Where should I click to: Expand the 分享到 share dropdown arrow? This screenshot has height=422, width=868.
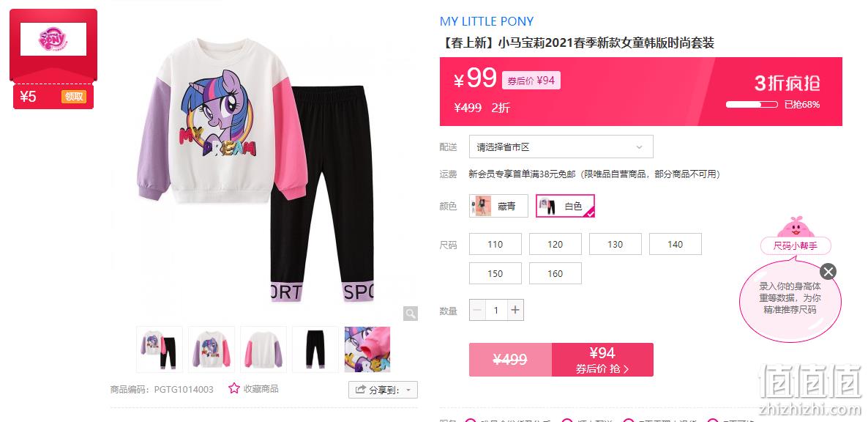coord(408,390)
